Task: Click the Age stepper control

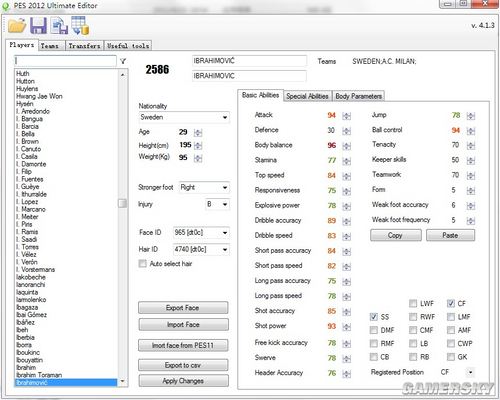Action: (x=198, y=132)
